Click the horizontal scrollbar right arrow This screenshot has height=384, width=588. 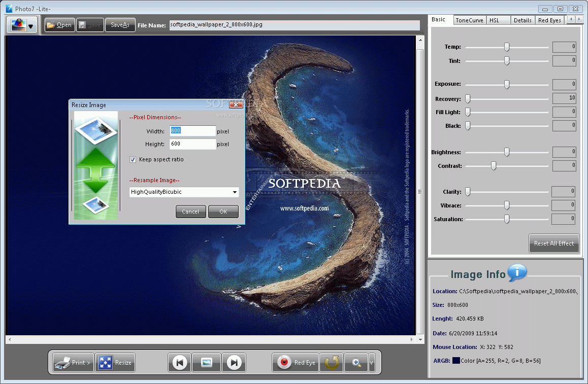tap(411, 339)
